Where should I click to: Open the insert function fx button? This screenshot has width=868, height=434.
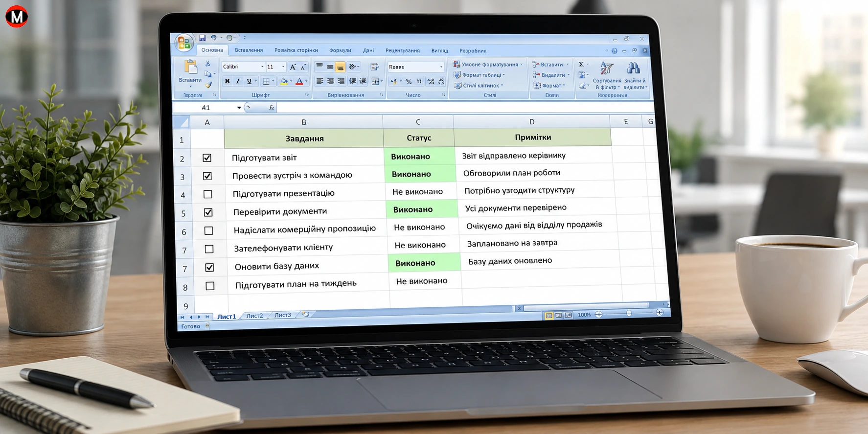[x=272, y=108]
